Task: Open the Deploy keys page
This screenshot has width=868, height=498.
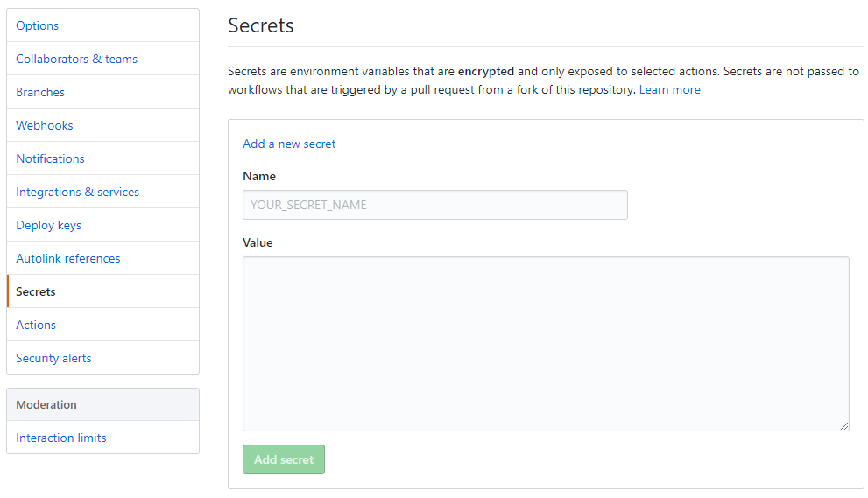Action: 103,225
